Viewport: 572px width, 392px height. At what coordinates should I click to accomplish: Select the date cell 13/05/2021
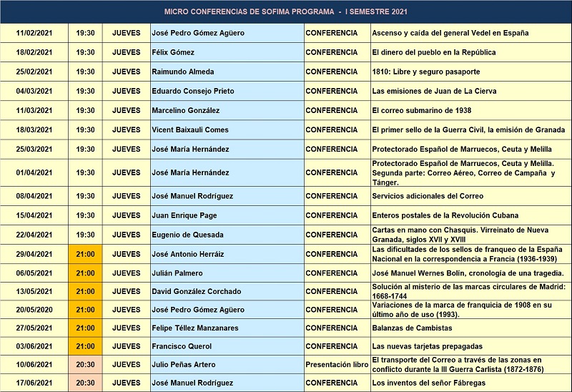tap(34, 291)
